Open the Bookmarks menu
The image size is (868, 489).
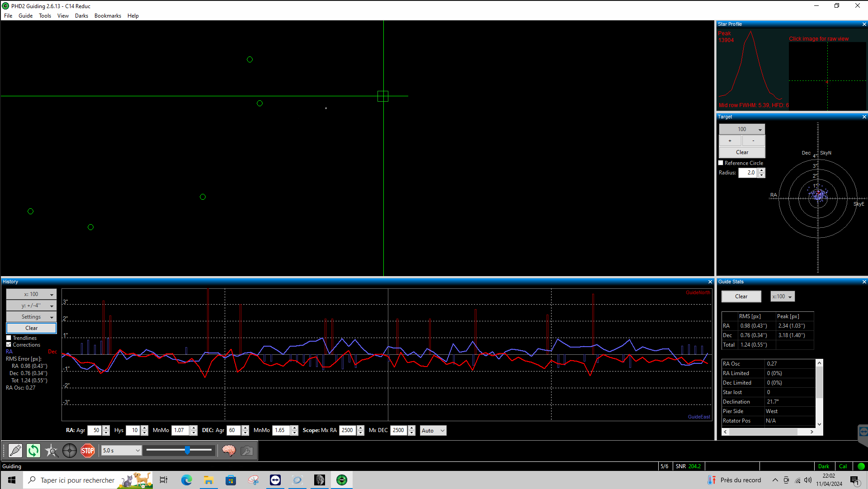[108, 16]
